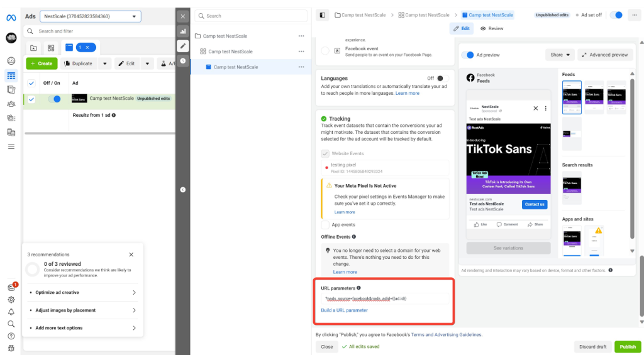This screenshot has width=644, height=355.
Task: Open the all tools hamburger menu icon
Action: click(x=11, y=146)
